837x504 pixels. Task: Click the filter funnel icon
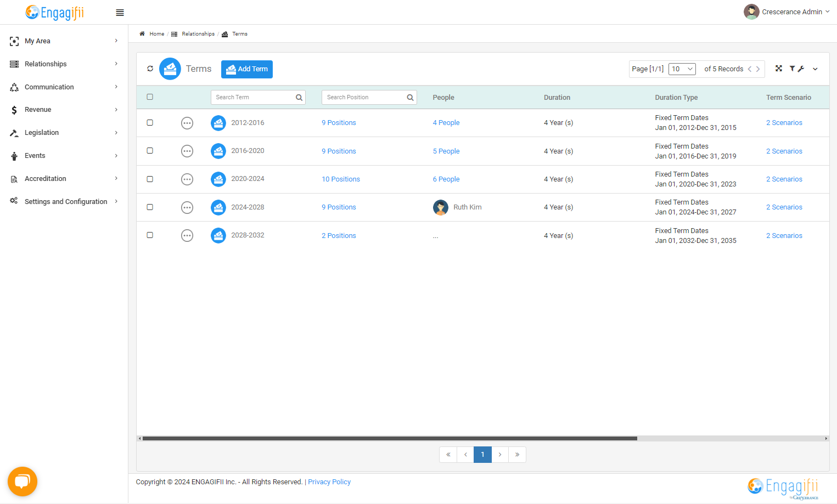792,69
